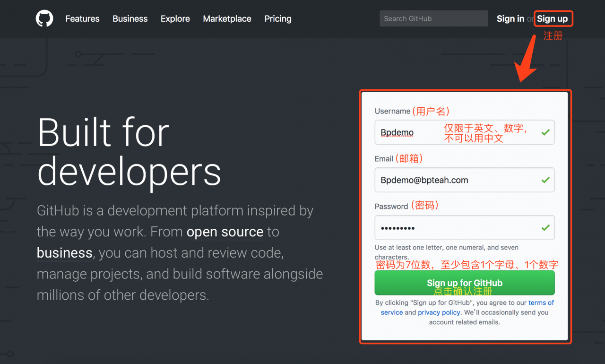This screenshot has width=605, height=364.
Task: Open the Business nav link
Action: 130,19
